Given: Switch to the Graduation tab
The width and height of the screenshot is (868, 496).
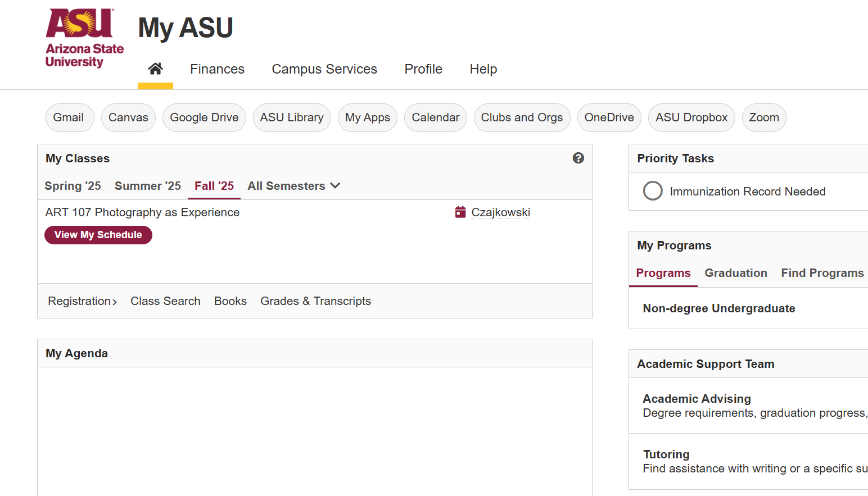Looking at the screenshot, I should [x=735, y=273].
